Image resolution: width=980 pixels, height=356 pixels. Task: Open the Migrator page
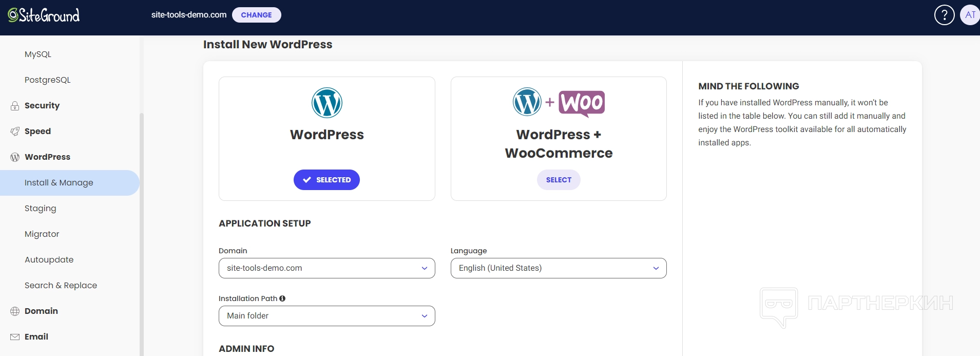[x=42, y=234]
